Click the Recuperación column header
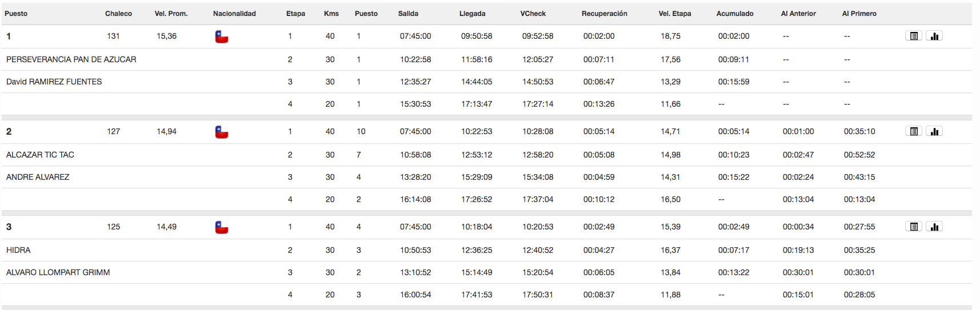980x310 pixels. coord(604,14)
